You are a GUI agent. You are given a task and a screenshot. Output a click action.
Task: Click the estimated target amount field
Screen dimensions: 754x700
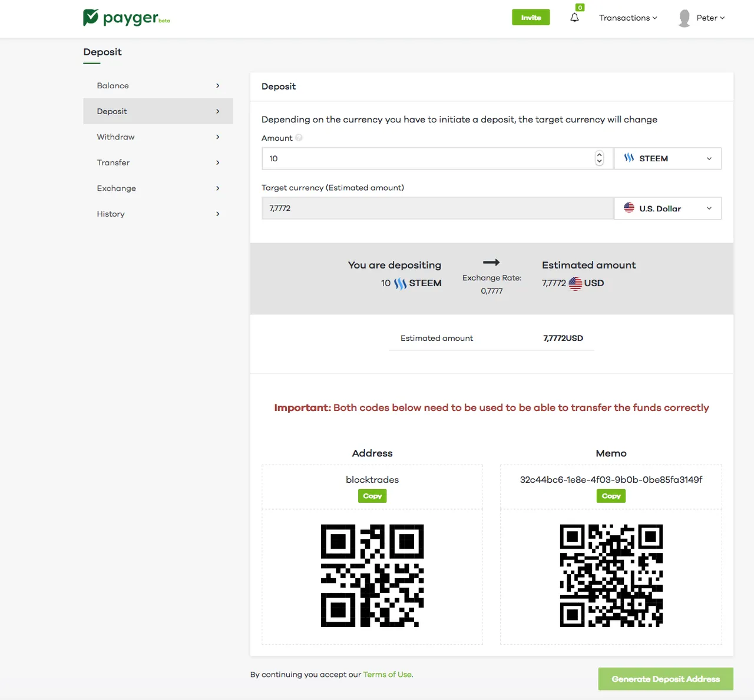click(437, 208)
